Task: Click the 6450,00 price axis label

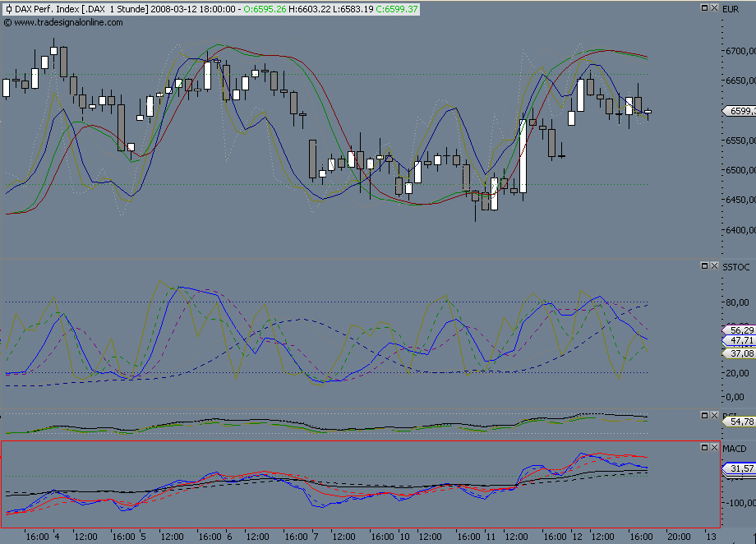Action: (740, 201)
